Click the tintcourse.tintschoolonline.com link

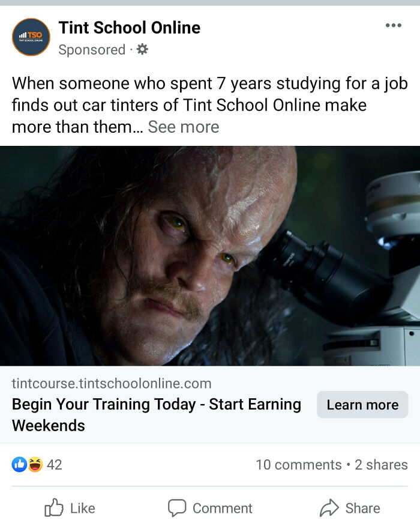[112, 384]
